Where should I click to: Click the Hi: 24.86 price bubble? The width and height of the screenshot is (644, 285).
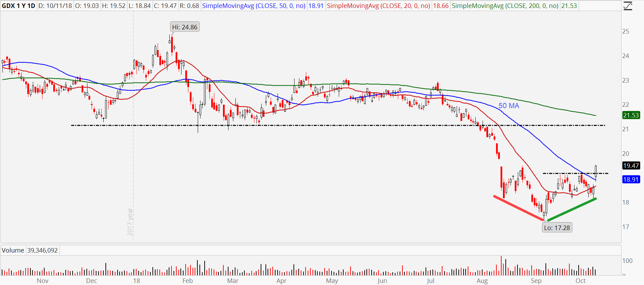pyautogui.click(x=185, y=27)
